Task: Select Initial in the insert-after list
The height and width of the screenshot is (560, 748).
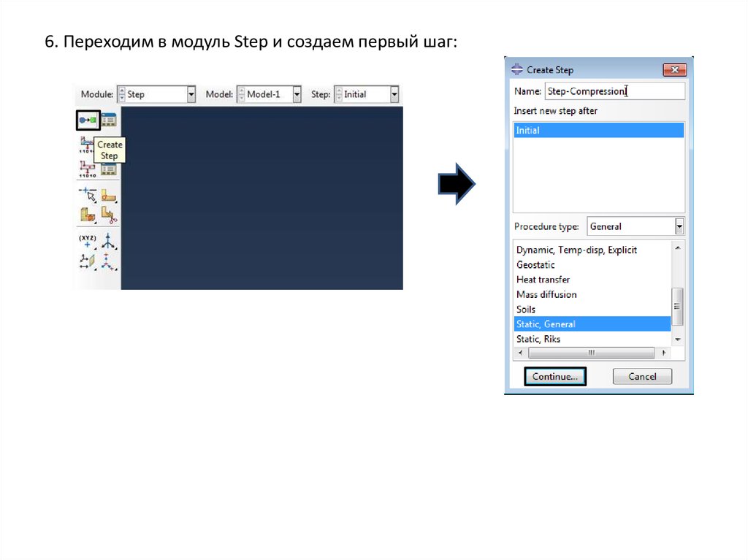Action: click(x=599, y=130)
